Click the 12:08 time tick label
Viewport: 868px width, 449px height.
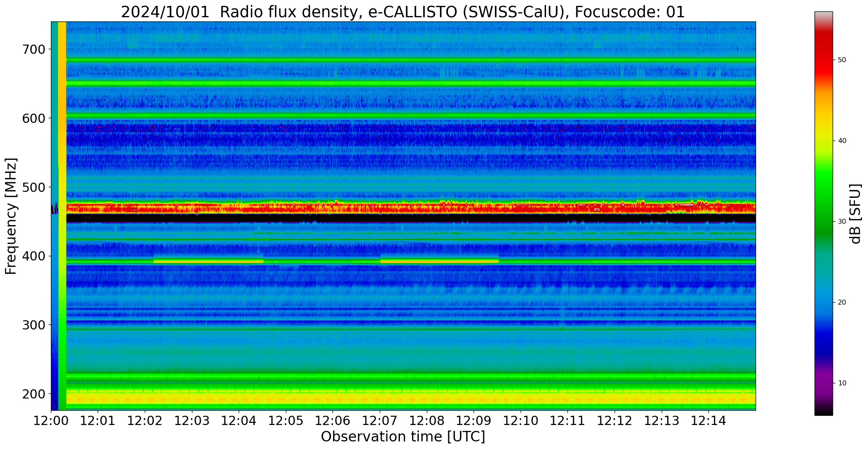pyautogui.click(x=427, y=420)
